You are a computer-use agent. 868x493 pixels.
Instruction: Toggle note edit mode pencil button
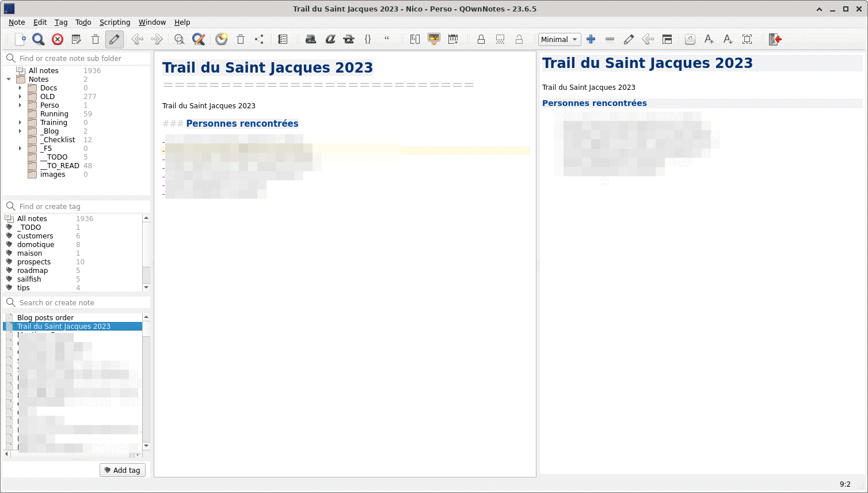pyautogui.click(x=115, y=39)
